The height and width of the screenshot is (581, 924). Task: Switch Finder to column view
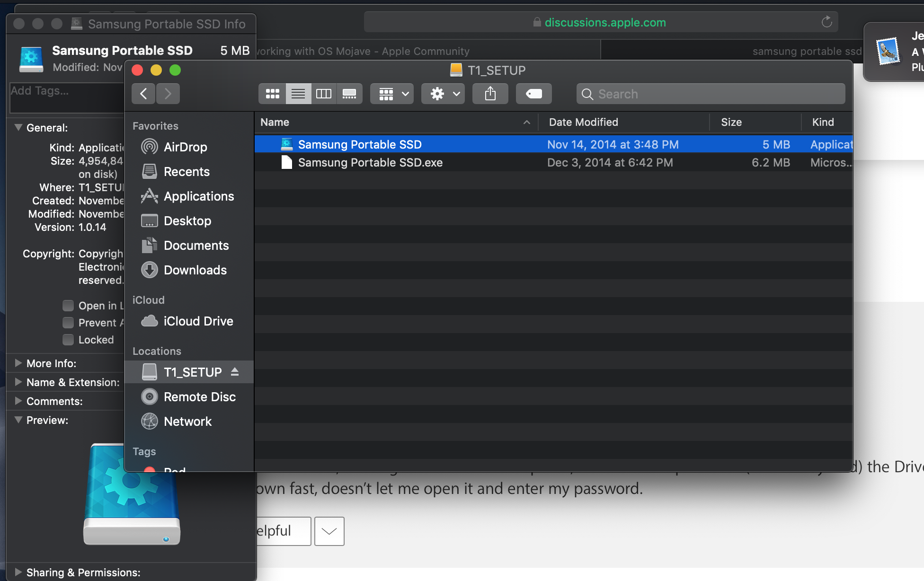(324, 94)
